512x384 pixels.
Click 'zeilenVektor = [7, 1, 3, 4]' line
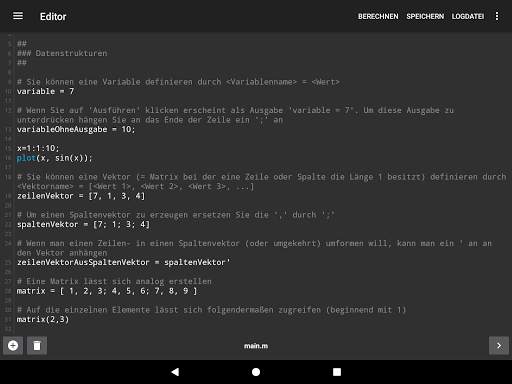tap(81, 196)
